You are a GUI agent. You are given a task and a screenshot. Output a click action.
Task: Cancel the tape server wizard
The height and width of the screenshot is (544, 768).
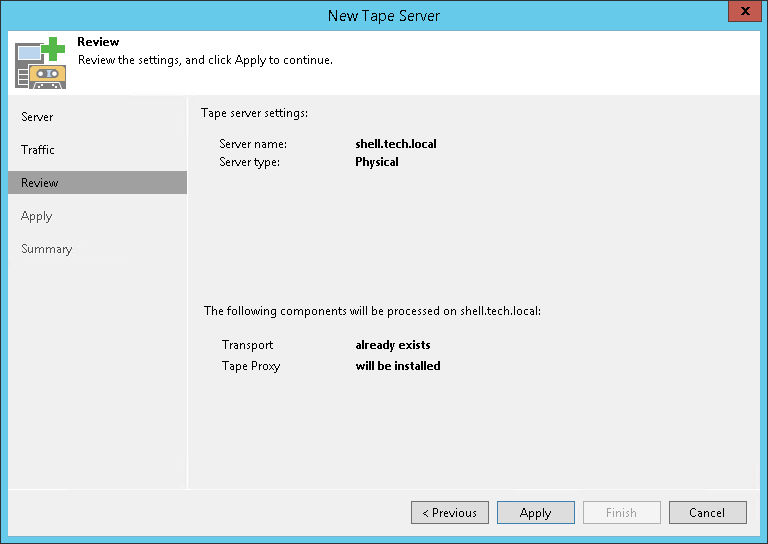click(707, 513)
